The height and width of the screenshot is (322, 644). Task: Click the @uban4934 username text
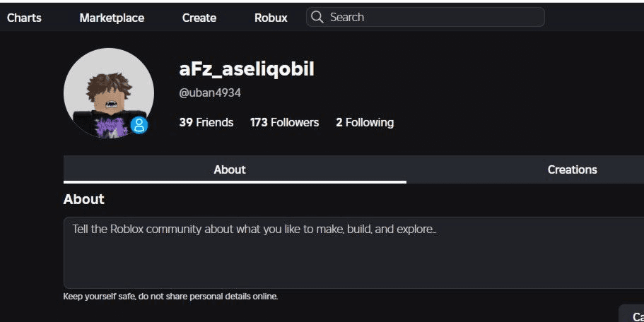[x=210, y=93]
